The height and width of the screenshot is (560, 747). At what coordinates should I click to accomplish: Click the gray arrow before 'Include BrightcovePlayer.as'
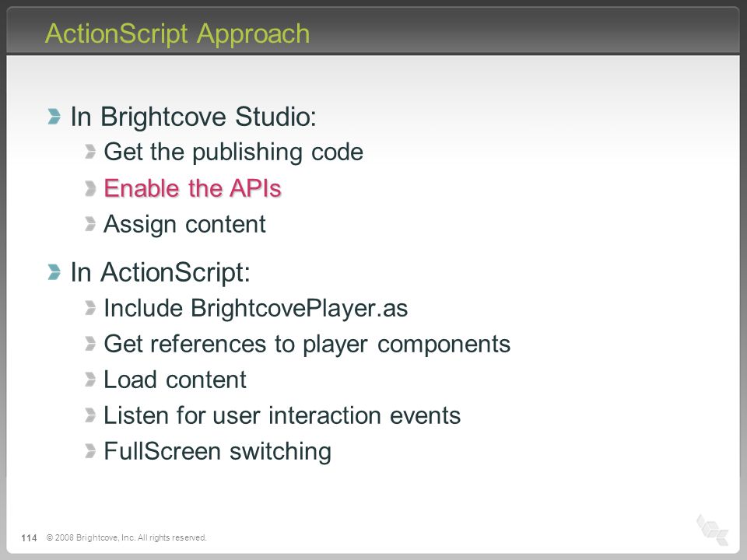[90, 308]
